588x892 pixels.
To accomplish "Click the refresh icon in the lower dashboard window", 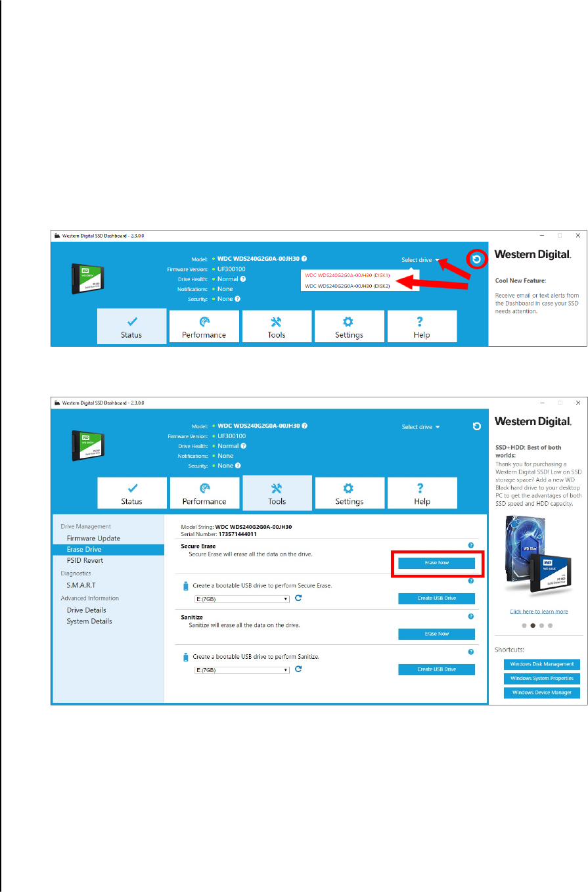I will click(x=477, y=426).
